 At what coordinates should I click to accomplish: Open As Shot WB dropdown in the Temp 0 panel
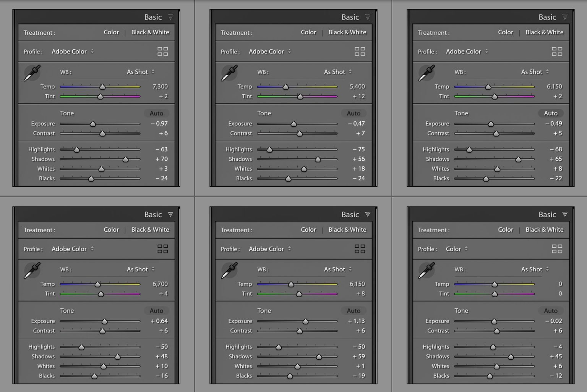pos(535,269)
